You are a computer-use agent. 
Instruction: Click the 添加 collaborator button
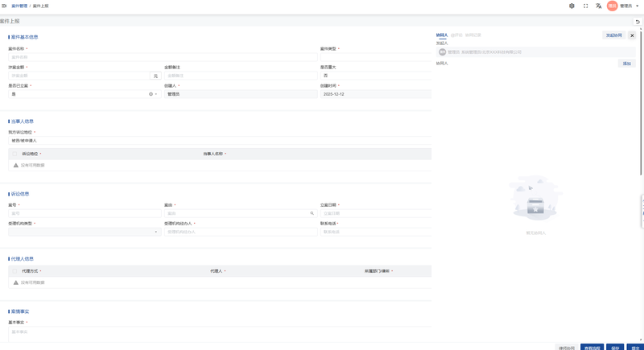627,64
